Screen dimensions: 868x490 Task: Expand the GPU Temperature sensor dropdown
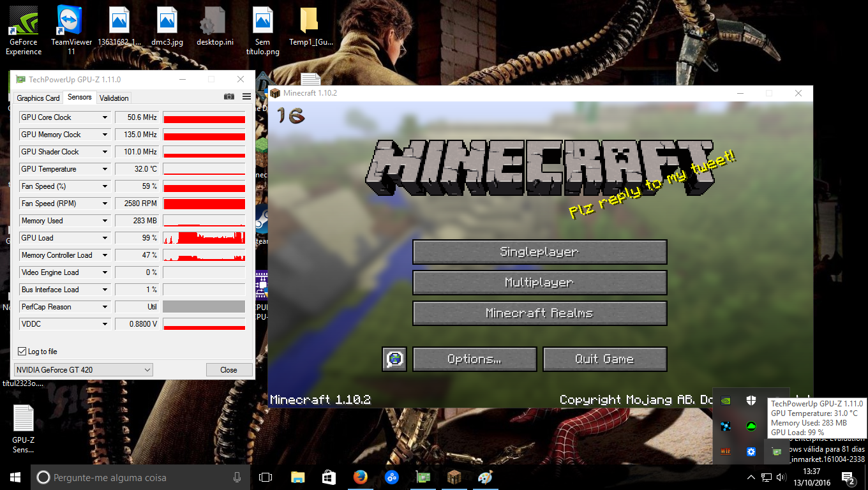[x=105, y=169]
